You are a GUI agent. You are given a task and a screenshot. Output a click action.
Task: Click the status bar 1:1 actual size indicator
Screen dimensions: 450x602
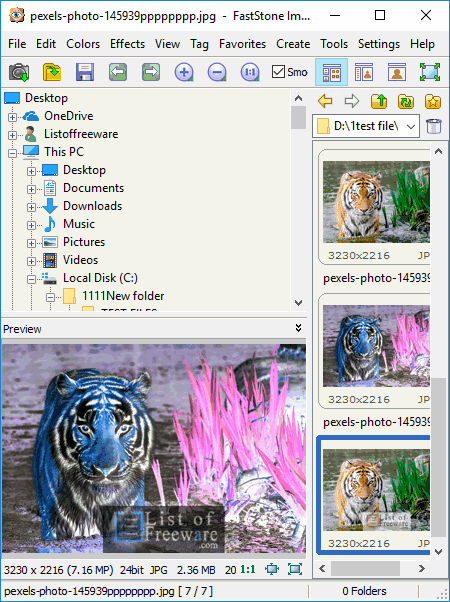(x=248, y=569)
